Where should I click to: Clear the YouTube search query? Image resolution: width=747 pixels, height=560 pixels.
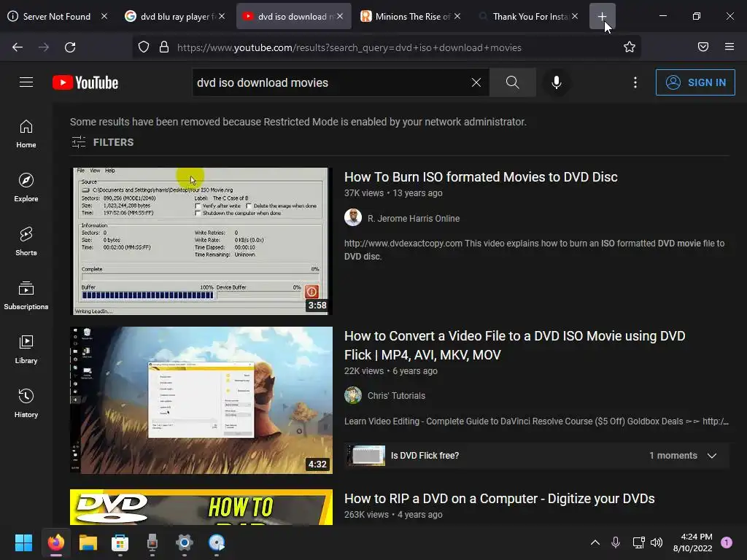pos(476,83)
